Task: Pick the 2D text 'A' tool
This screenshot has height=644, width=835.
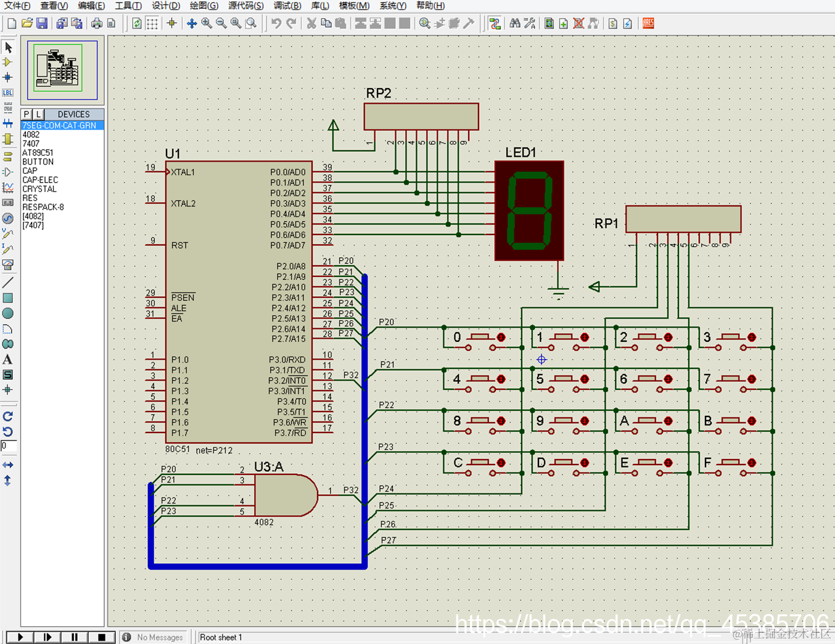Action: pos(8,360)
